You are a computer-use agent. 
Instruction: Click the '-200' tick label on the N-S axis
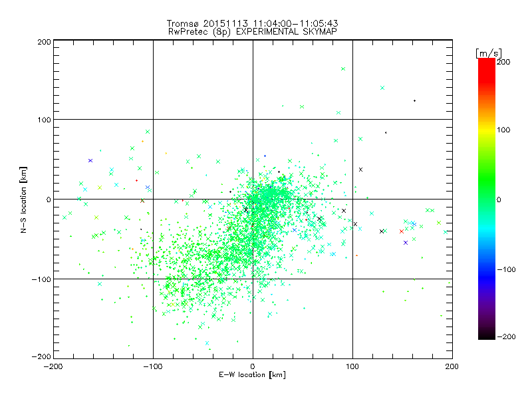click(x=41, y=356)
